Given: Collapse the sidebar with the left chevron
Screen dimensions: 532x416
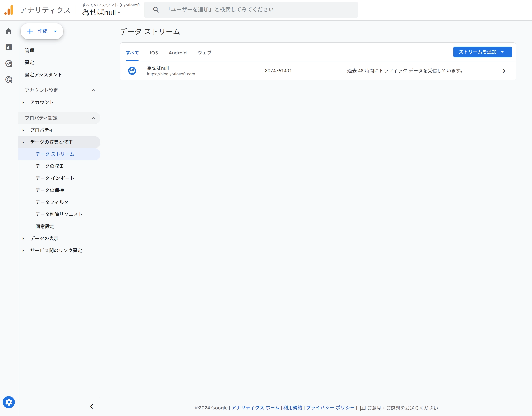Looking at the screenshot, I should pyautogui.click(x=92, y=406).
